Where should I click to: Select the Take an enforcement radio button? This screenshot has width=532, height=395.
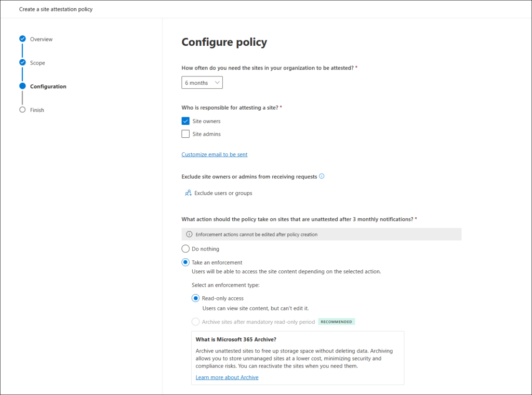185,262
